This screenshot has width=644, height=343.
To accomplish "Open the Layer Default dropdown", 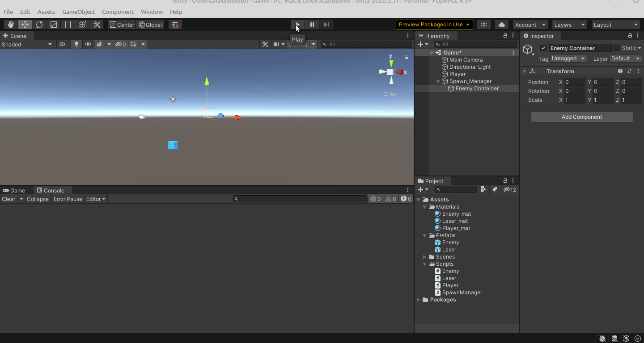I will (x=626, y=59).
